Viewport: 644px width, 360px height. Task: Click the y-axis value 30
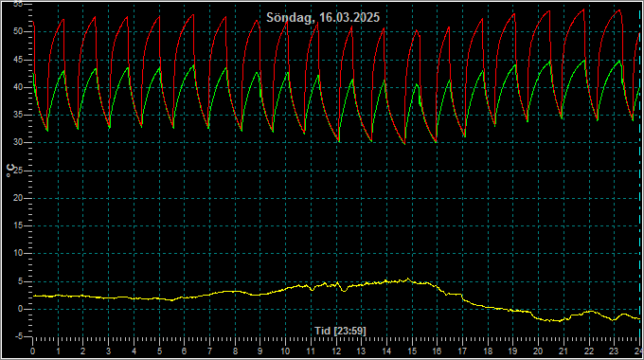pyautogui.click(x=18, y=143)
